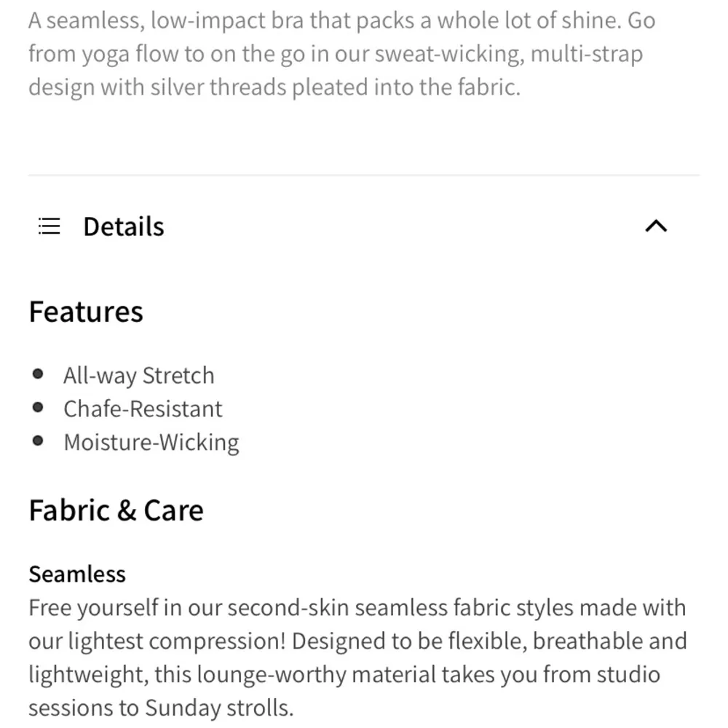
Task: Select the Chafe-Resistant list item
Action: (143, 408)
